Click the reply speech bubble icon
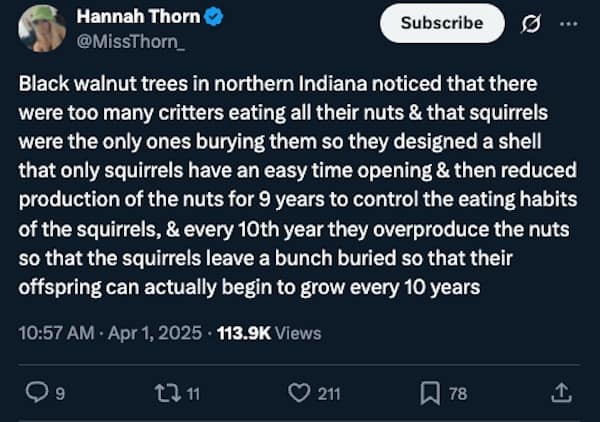Viewport: 600px width, 422px height. point(33,393)
